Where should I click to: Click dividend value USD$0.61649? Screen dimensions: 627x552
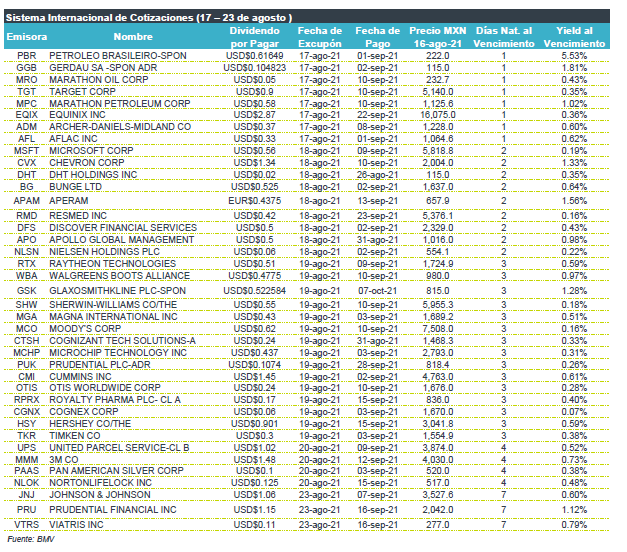(x=255, y=56)
